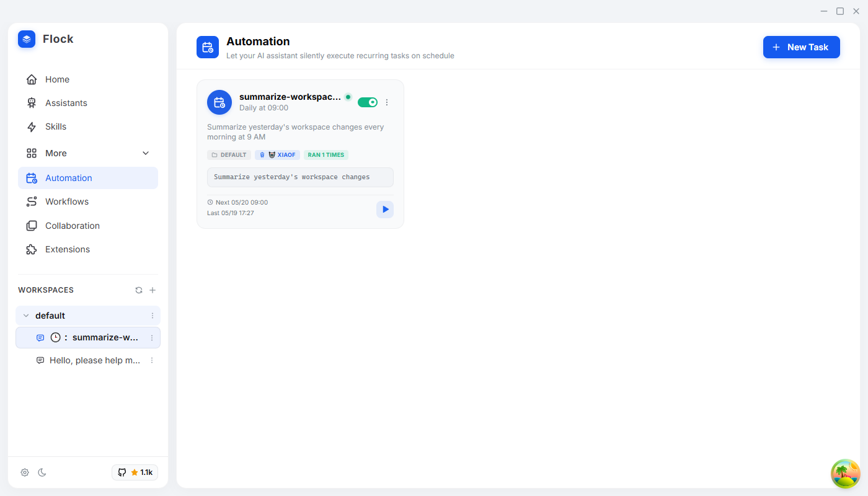Click the RAN 1 TIMES badge
Viewport: 868px width, 496px height.
(326, 155)
